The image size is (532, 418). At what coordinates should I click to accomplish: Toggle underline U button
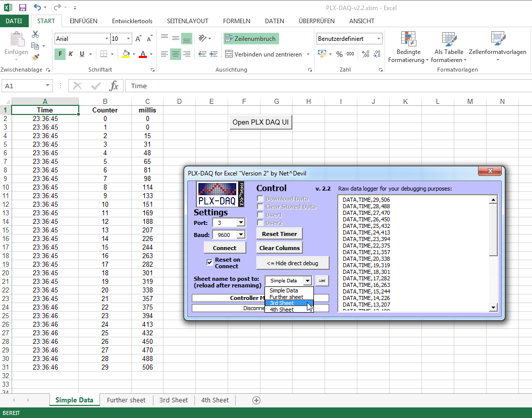click(82, 54)
